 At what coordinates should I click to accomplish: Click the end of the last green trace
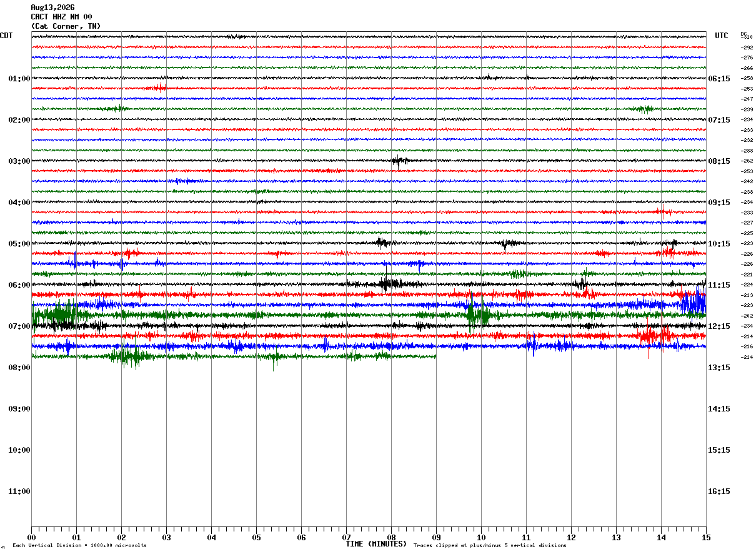pyautogui.click(x=435, y=356)
